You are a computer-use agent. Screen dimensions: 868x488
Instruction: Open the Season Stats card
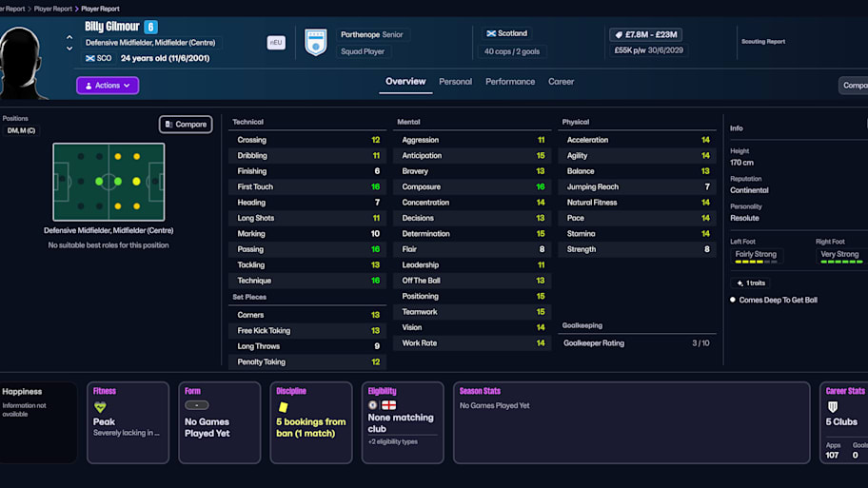tap(632, 422)
